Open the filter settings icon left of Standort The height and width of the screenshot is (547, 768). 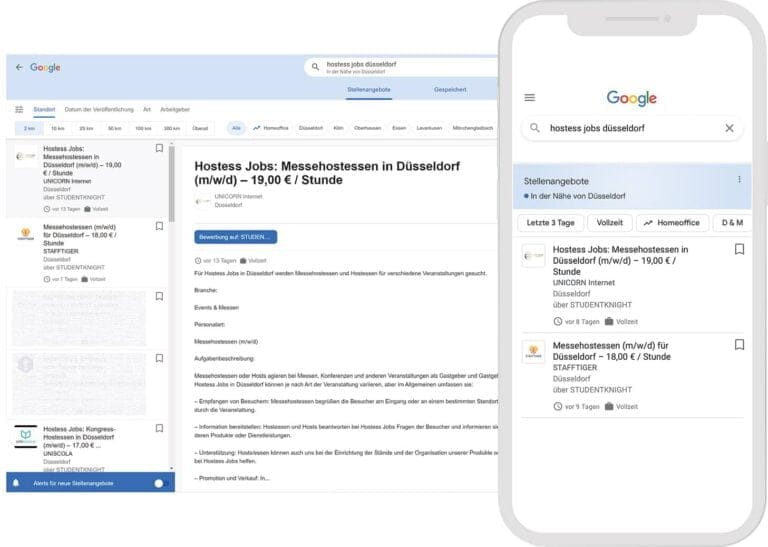coord(19,109)
